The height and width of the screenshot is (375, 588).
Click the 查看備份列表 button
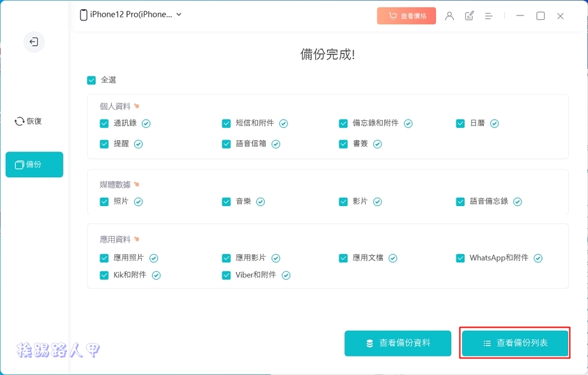point(515,343)
